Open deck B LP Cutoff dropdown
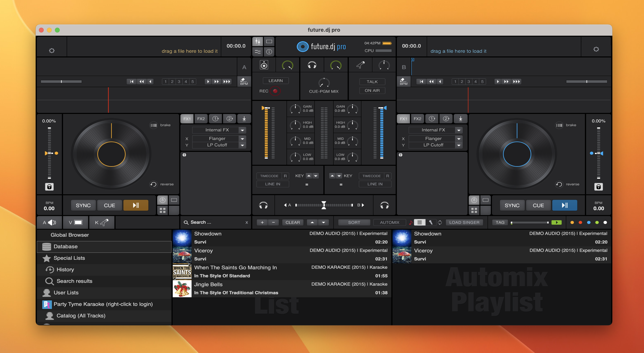644x353 pixels. click(x=458, y=145)
